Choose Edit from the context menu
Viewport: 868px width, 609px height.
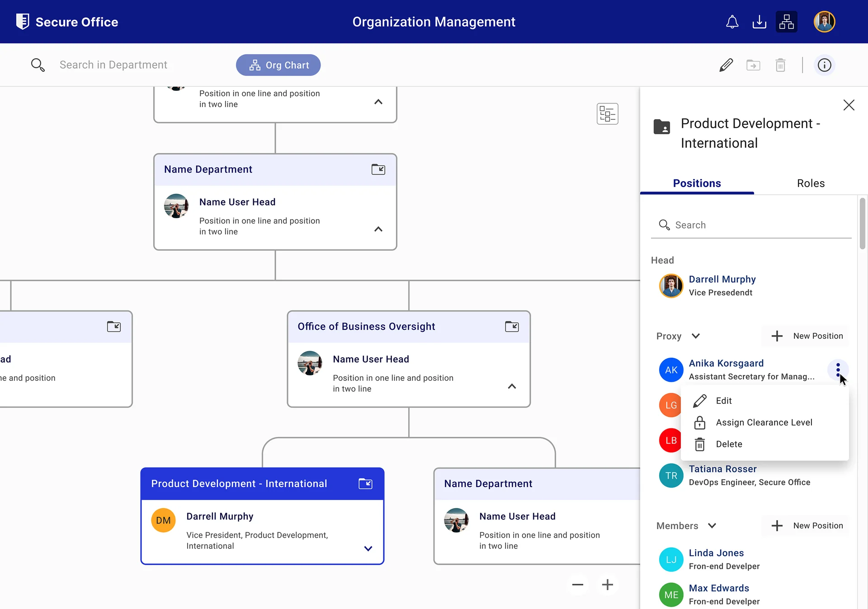(x=765, y=401)
